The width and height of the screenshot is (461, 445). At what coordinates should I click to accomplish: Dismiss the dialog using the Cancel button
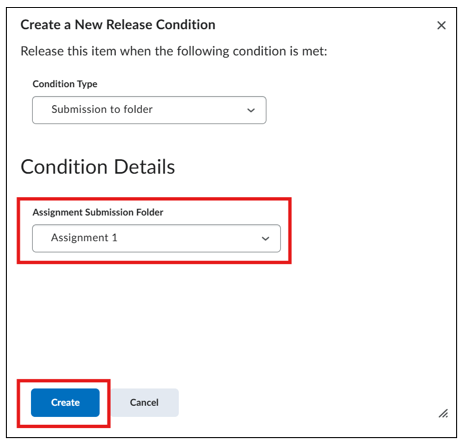pyautogui.click(x=144, y=402)
